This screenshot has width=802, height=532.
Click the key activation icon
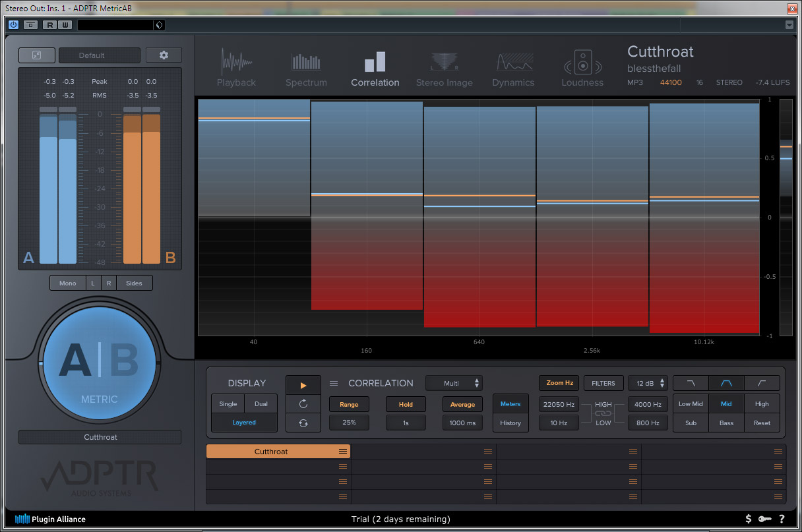(765, 519)
